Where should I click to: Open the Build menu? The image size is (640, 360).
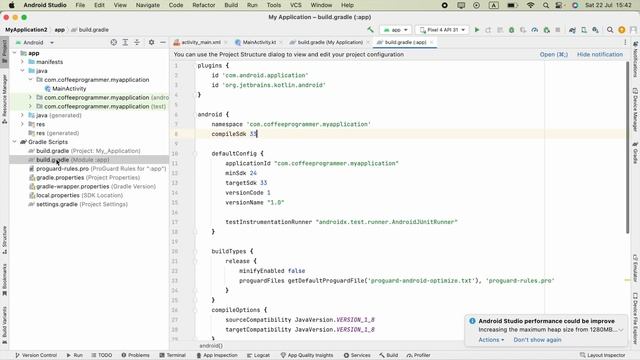231,5
